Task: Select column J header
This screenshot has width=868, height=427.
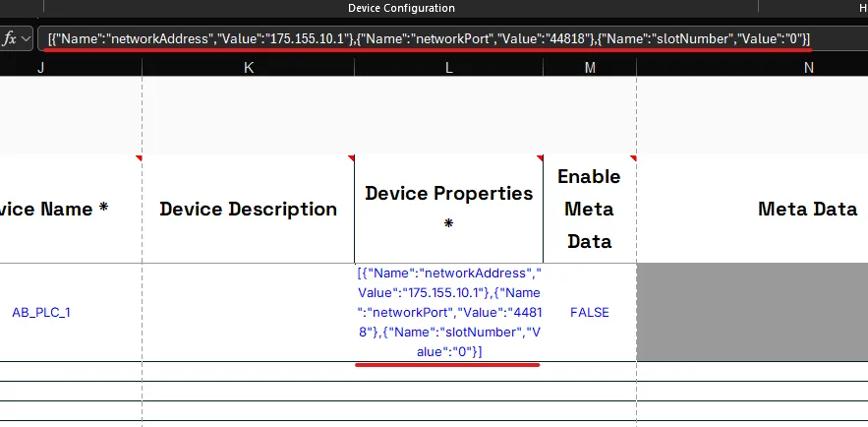Action: pyautogui.click(x=71, y=68)
